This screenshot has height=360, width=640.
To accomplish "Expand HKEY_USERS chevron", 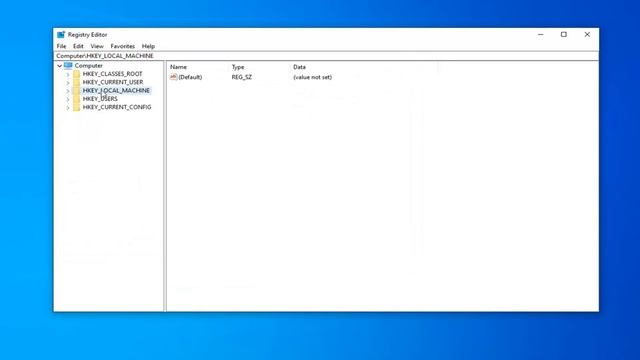I will (x=68, y=99).
